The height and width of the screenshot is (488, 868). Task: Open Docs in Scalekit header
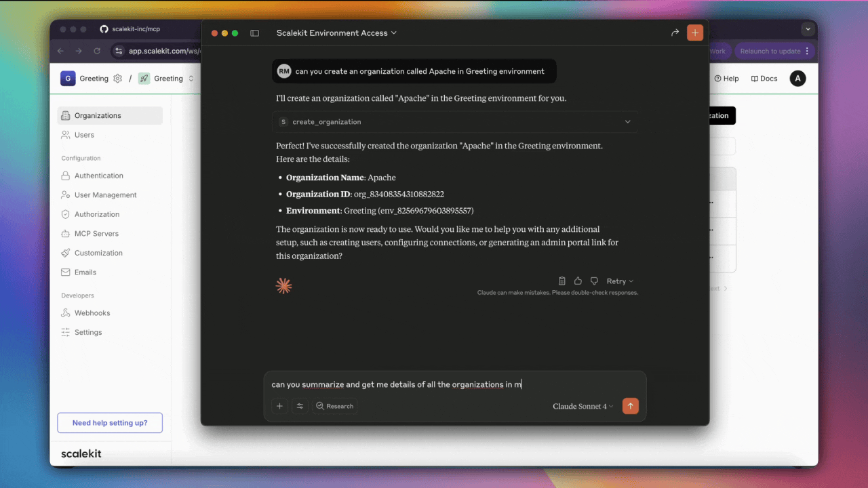764,79
